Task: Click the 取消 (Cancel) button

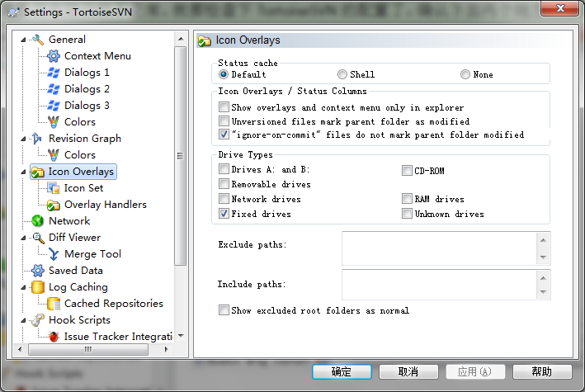Action: coord(408,372)
